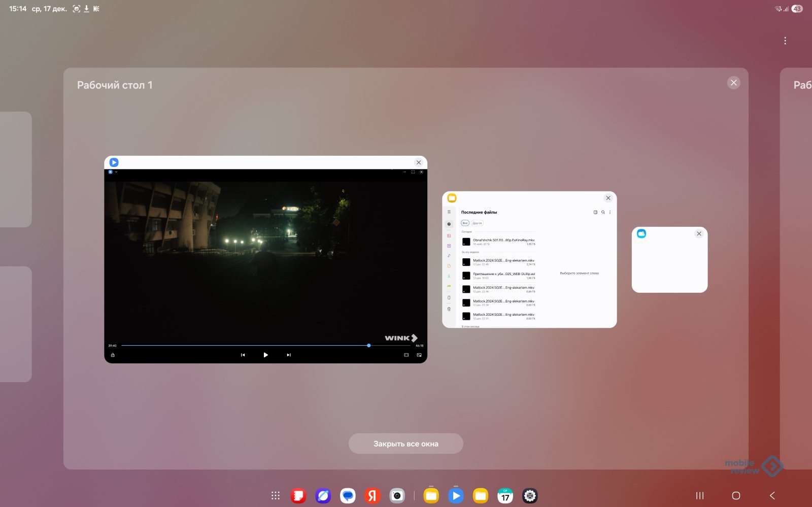The height and width of the screenshot is (507, 812).
Task: Switch to running video player in taskbar
Action: click(x=456, y=496)
